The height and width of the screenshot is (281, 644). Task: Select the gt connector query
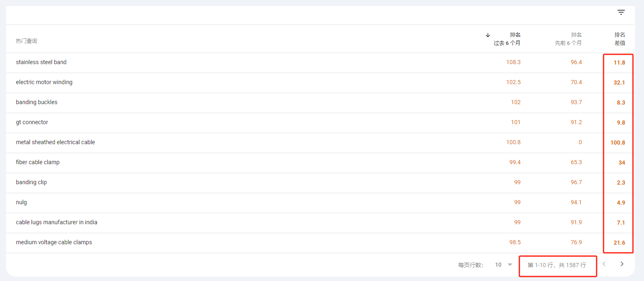pos(32,122)
